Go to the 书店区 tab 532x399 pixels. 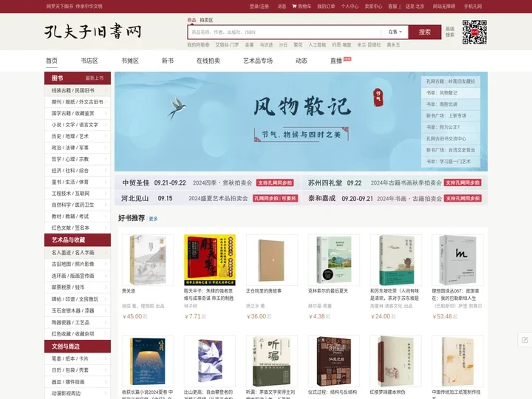tap(89, 61)
